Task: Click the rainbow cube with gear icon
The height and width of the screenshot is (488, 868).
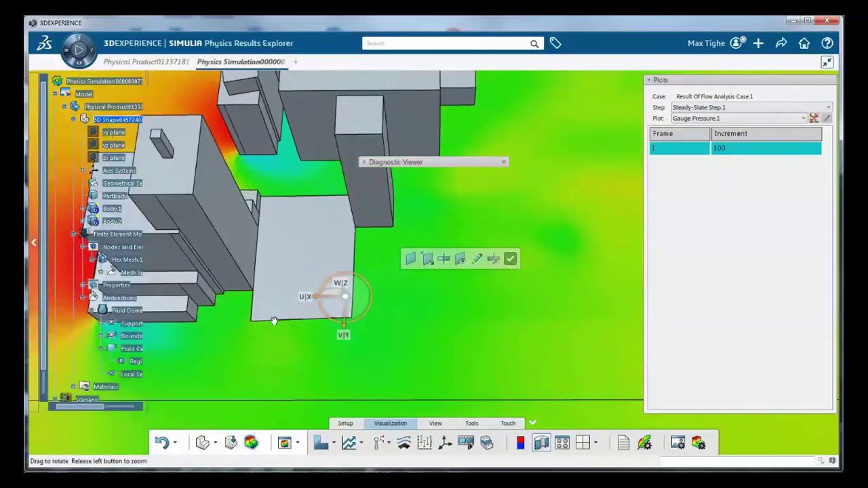Action: click(x=698, y=443)
